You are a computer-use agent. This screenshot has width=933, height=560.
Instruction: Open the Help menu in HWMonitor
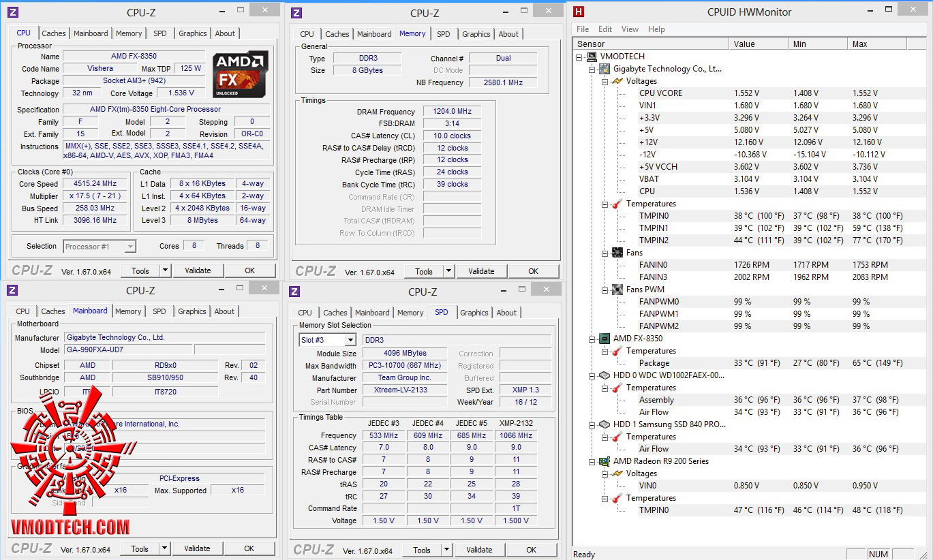tap(656, 29)
